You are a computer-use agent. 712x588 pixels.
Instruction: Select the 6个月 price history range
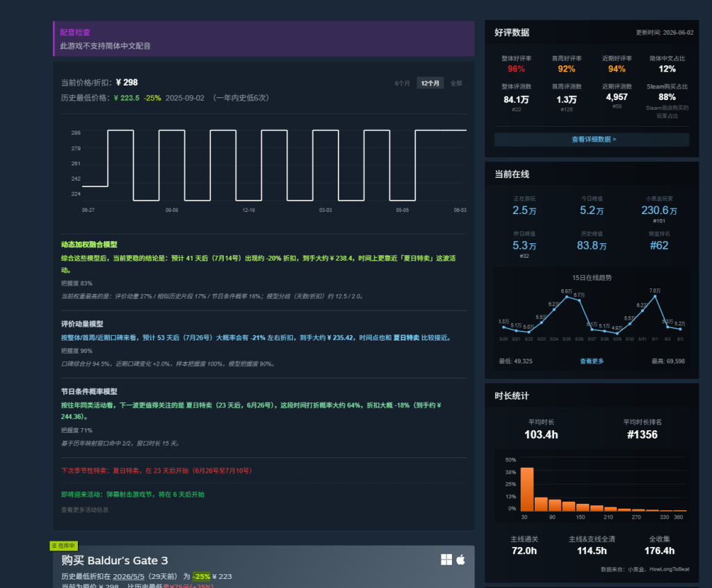click(403, 83)
